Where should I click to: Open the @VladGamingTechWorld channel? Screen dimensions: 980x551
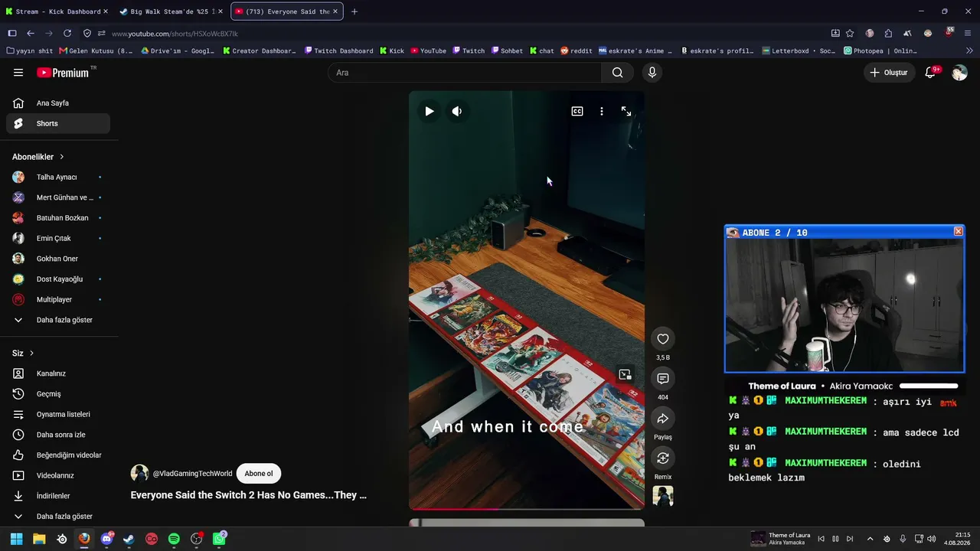[x=192, y=474]
